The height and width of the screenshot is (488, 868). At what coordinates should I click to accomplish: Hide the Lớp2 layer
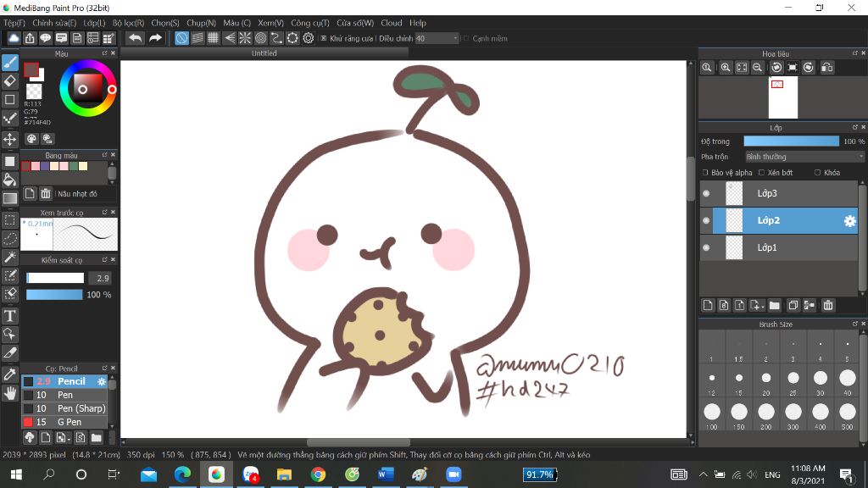tap(706, 220)
